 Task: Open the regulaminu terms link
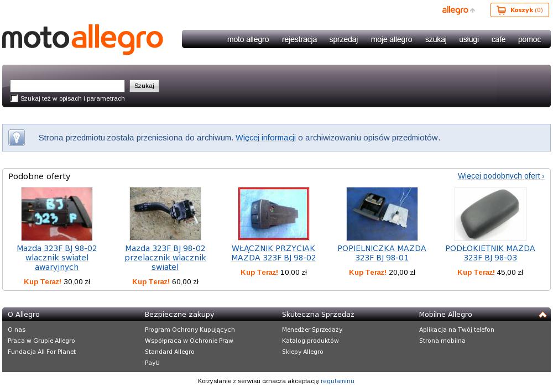pos(337,381)
